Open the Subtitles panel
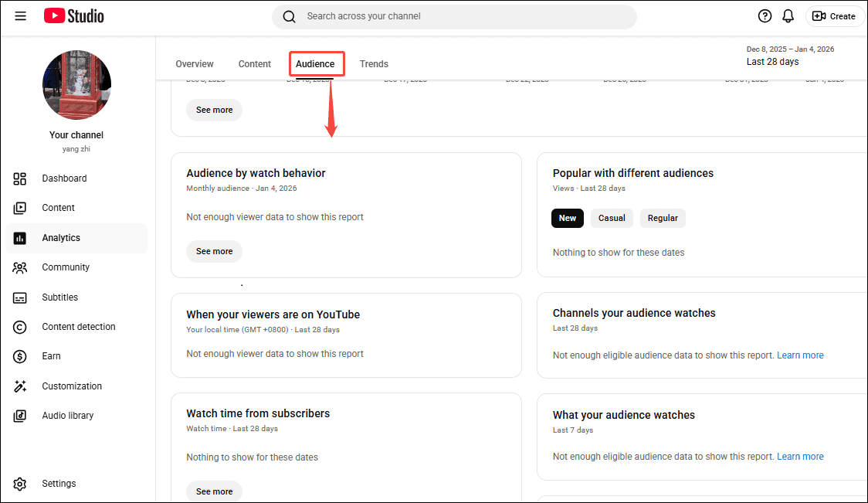 pyautogui.click(x=60, y=297)
